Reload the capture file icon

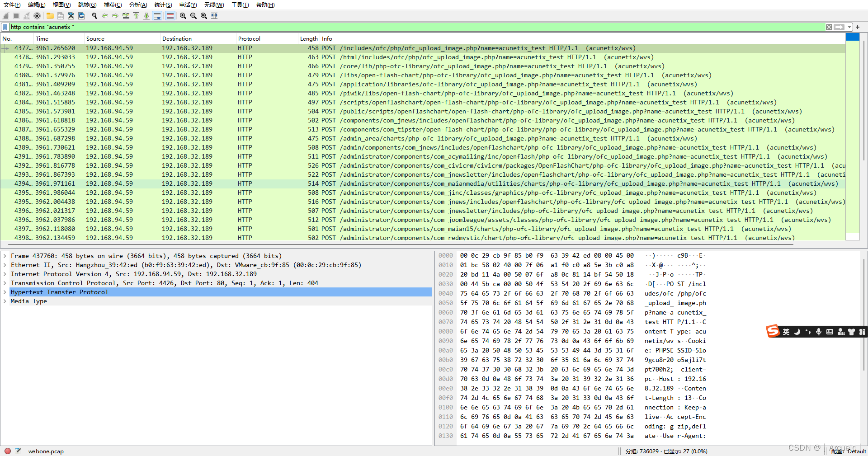(81, 16)
